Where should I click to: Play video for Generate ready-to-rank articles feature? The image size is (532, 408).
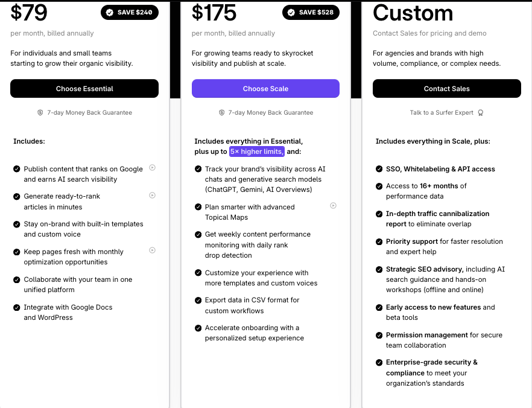(152, 195)
